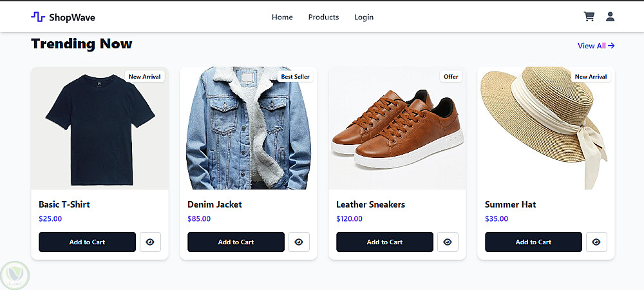644x290 pixels.
Task: Open the Products menu item
Action: tap(323, 17)
